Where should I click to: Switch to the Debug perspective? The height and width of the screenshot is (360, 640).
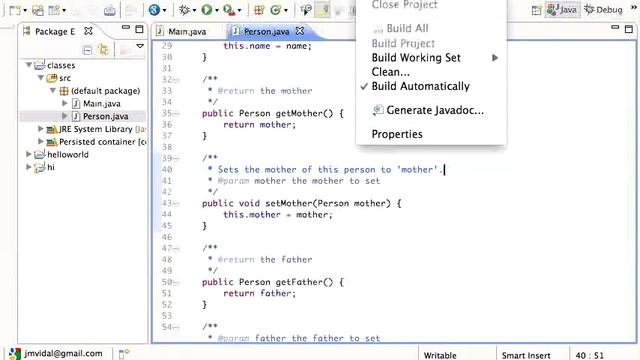604,9
